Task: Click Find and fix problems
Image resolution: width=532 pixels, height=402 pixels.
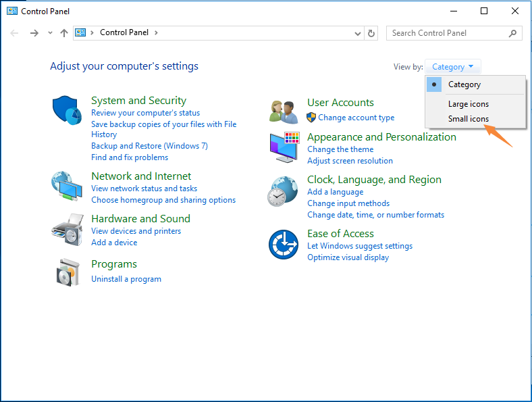Action: (130, 157)
